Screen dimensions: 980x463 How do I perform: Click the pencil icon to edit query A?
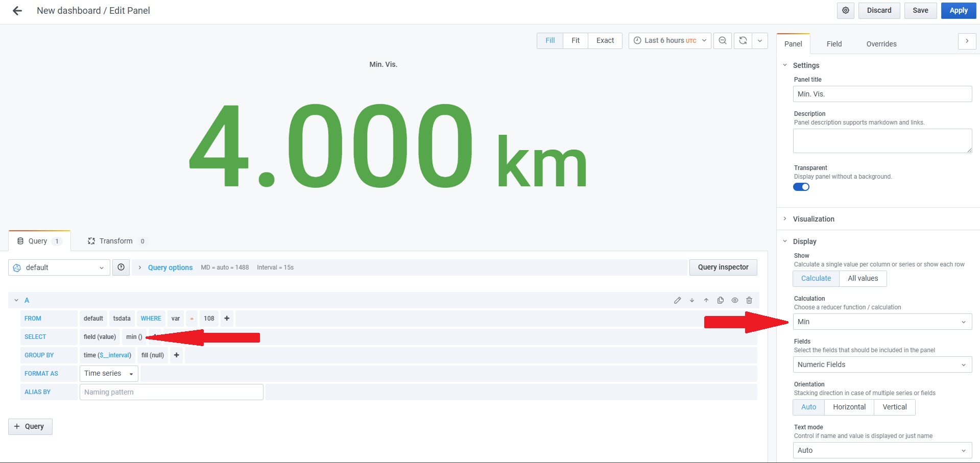tap(677, 300)
